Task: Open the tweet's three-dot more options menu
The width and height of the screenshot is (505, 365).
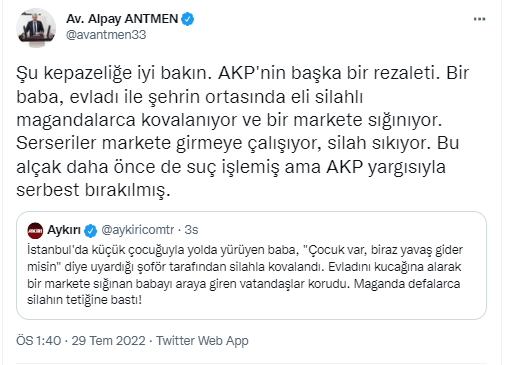Action: 479,19
